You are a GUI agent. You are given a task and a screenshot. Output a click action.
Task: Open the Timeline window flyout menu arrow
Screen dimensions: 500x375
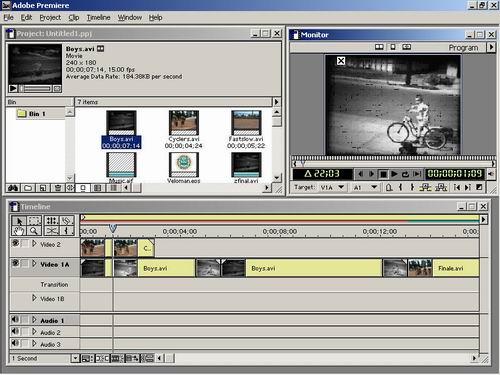pos(483,219)
